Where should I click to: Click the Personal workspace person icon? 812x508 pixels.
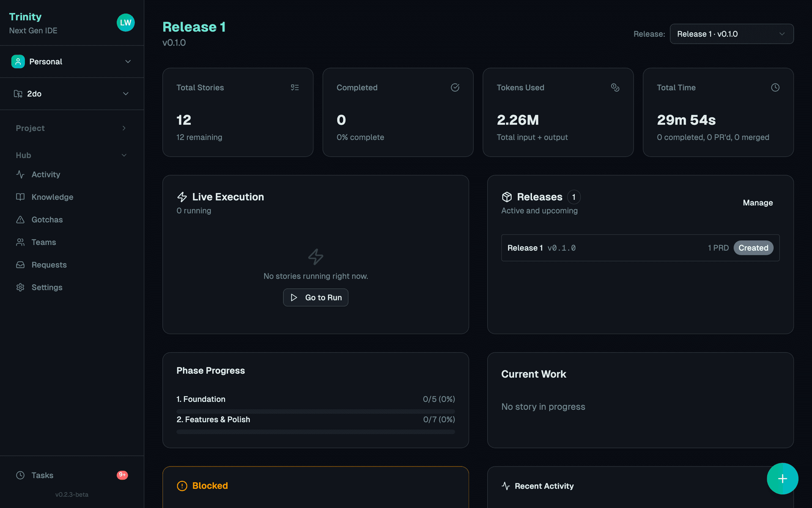click(x=18, y=62)
